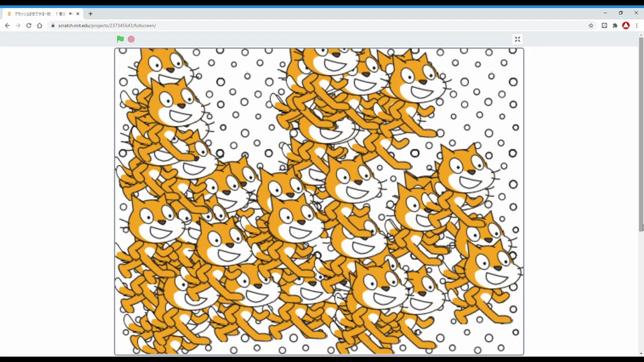View site info via the lock icon
The image size is (644, 362).
(53, 25)
